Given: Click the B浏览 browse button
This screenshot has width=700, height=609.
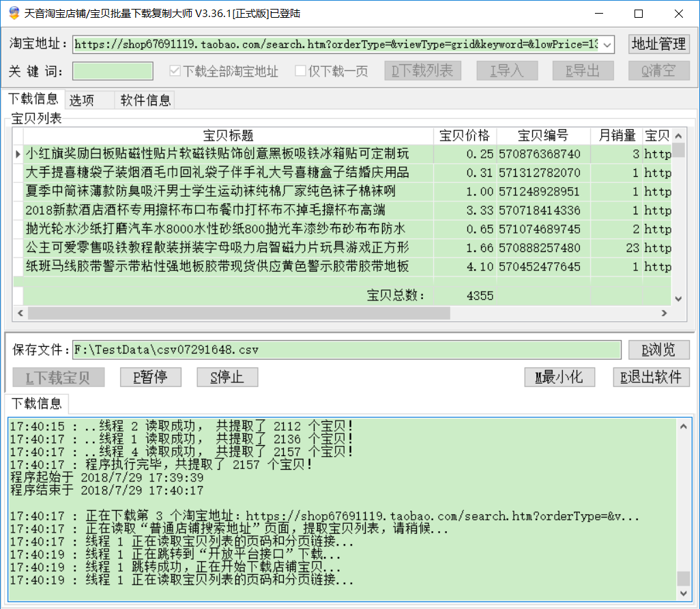Looking at the screenshot, I should point(658,350).
